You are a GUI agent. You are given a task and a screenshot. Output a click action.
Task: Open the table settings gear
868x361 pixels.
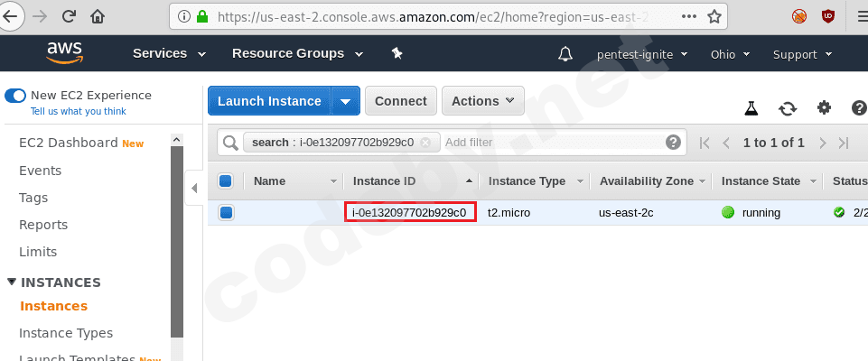click(x=824, y=108)
